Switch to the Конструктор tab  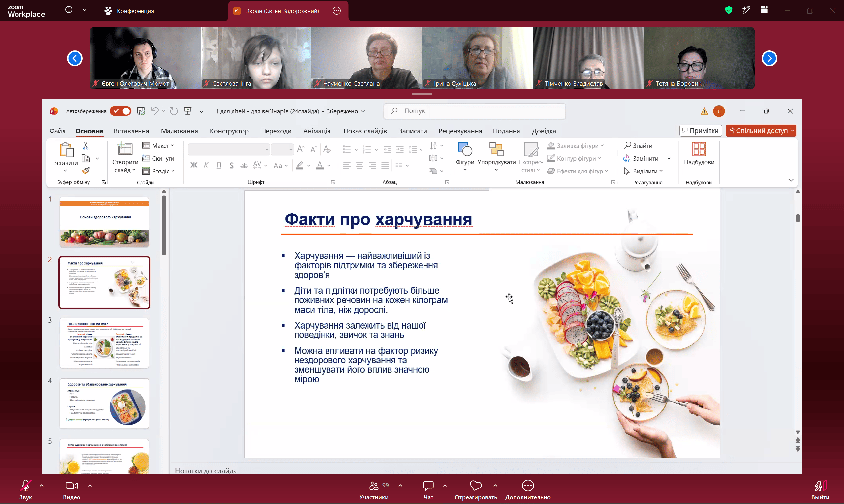(x=229, y=131)
